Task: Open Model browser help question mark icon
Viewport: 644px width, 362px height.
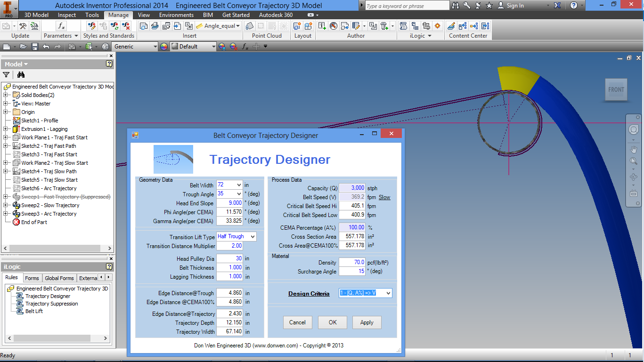Action: coord(109,64)
